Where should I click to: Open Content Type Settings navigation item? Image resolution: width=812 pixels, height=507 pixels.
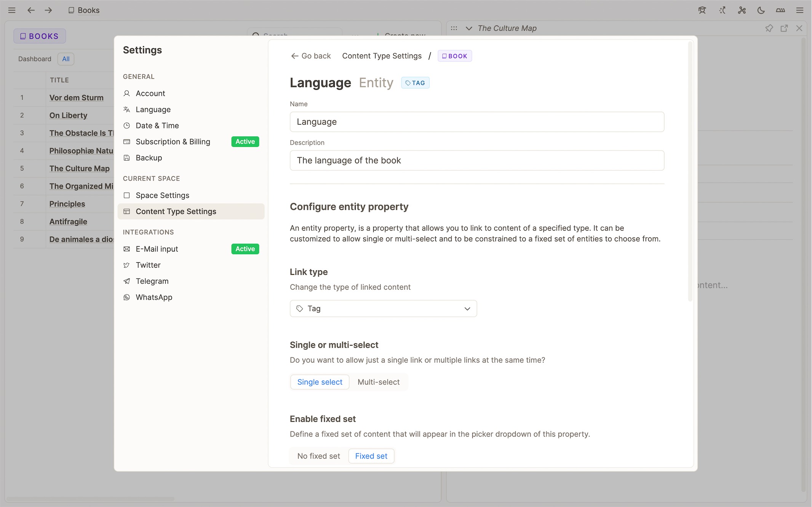176,212
